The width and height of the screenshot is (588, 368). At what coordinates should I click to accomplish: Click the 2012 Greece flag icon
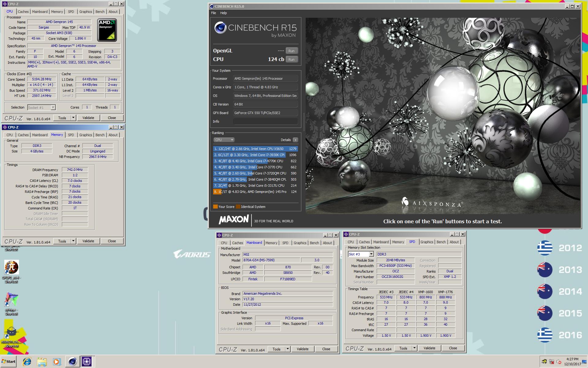click(x=545, y=248)
